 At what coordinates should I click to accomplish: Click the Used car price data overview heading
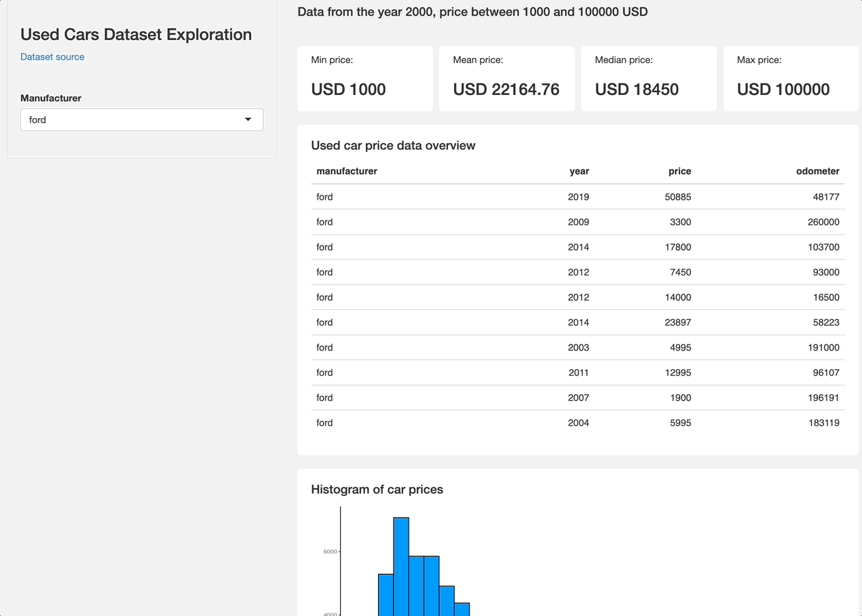coord(393,146)
